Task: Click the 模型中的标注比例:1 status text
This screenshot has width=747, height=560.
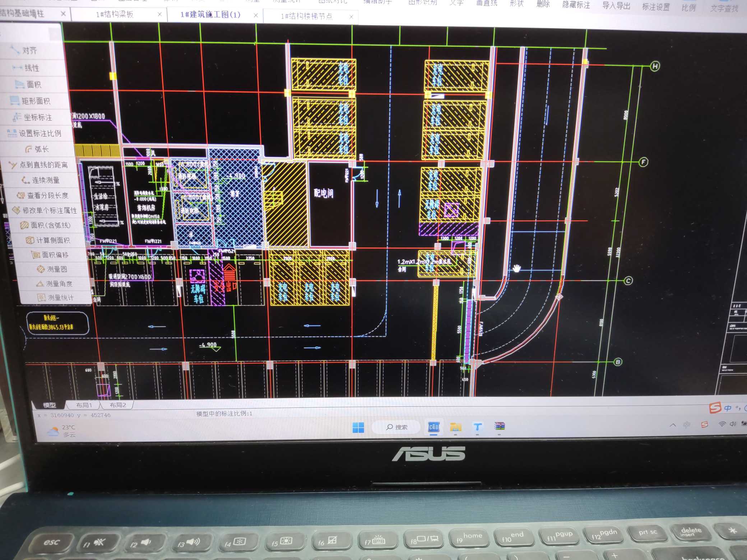Action: pos(224,414)
